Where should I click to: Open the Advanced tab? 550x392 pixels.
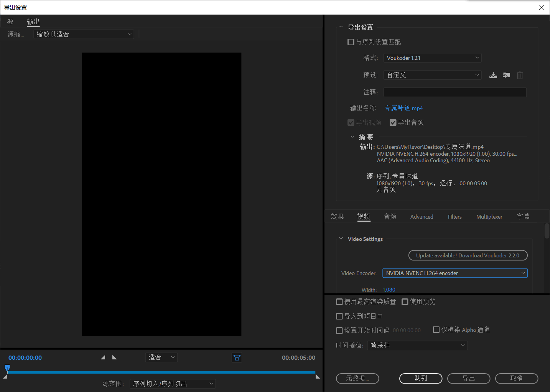[422, 217]
